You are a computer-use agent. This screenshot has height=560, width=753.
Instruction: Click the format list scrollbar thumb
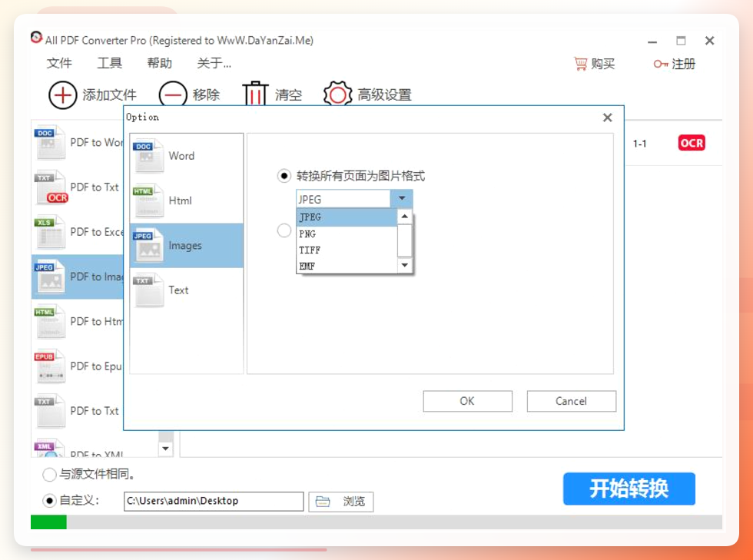click(405, 240)
